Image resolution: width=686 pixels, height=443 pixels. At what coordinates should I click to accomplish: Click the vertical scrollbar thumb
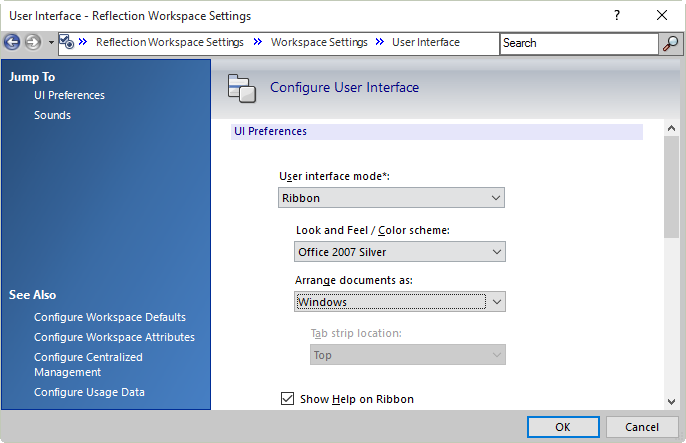pyautogui.click(x=671, y=187)
